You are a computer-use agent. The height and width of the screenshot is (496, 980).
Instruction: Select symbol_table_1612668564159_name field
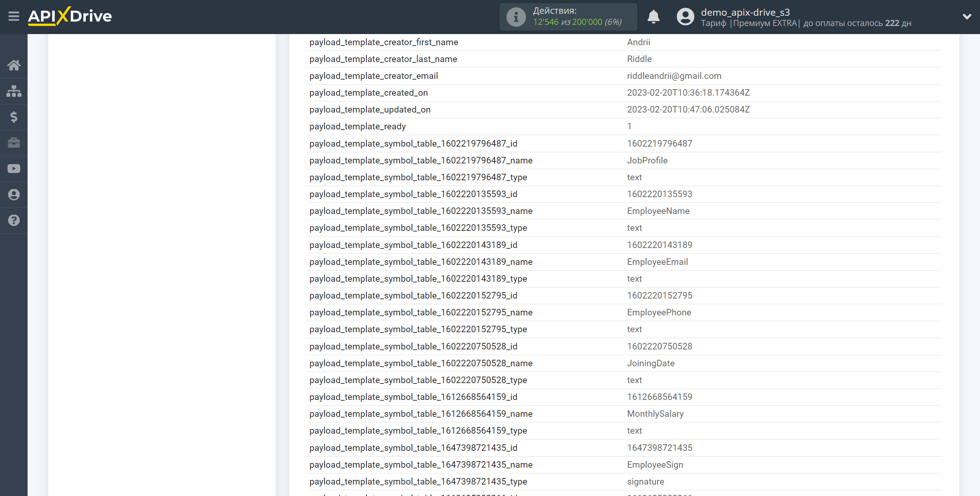click(421, 414)
